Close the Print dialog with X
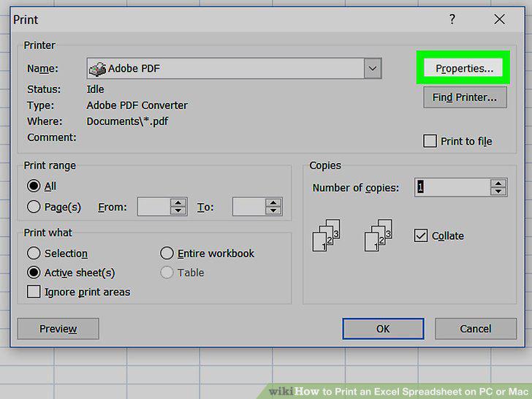The width and height of the screenshot is (532, 399). (x=499, y=19)
